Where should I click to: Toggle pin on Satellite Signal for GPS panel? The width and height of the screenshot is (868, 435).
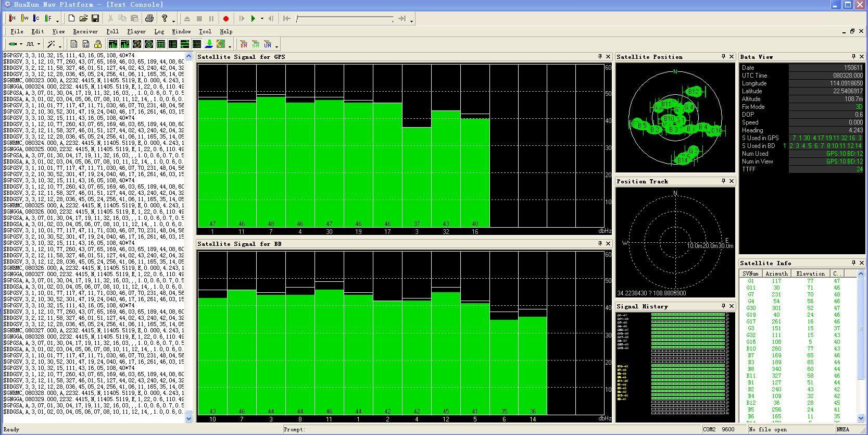click(600, 56)
